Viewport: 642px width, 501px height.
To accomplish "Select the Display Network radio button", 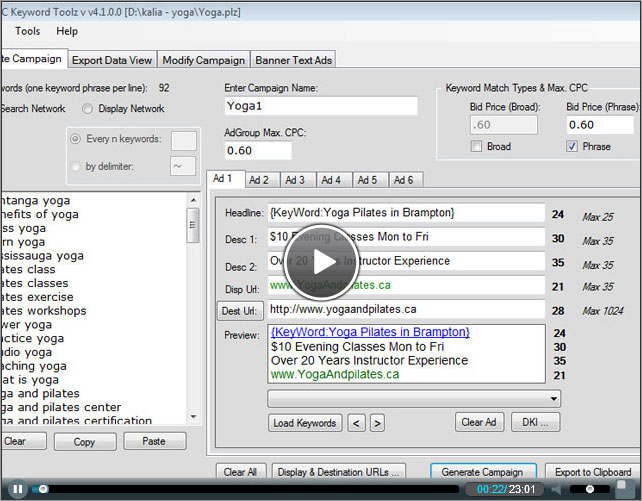I will (x=87, y=109).
